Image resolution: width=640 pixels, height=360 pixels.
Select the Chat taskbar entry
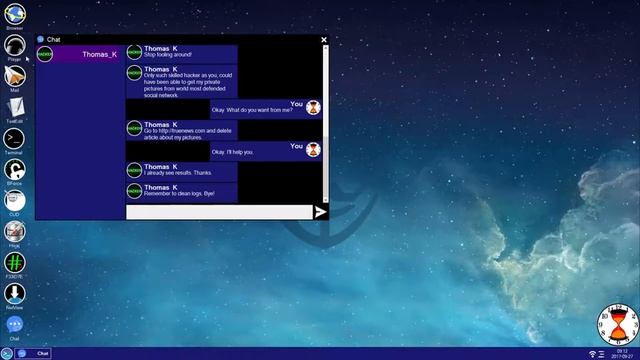point(33,353)
